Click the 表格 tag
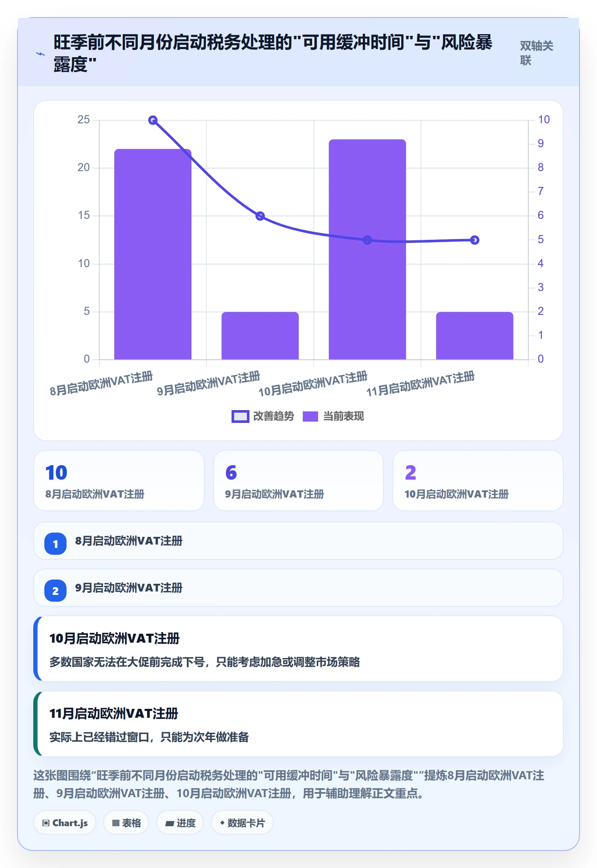This screenshot has height=868, width=597. pyautogui.click(x=126, y=823)
